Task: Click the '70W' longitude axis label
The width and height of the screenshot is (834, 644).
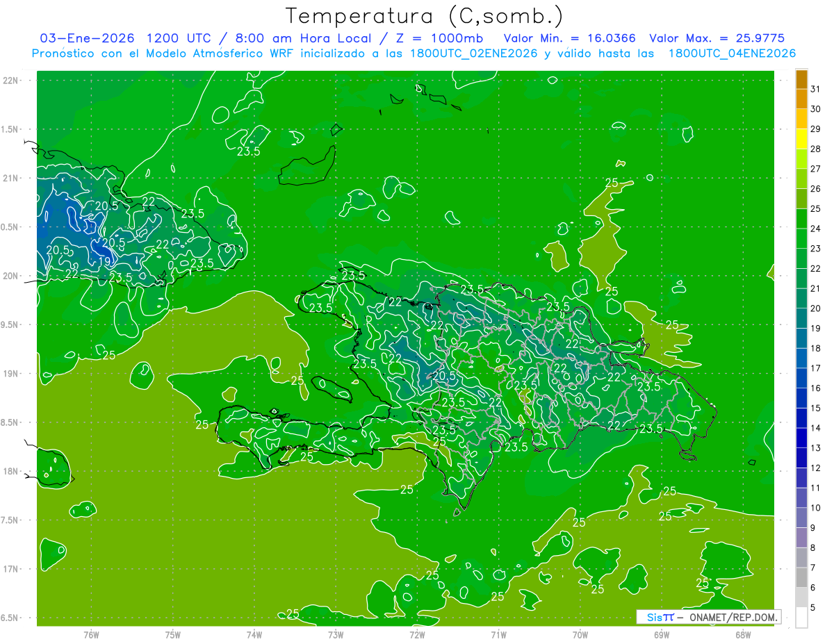Action: click(x=580, y=634)
